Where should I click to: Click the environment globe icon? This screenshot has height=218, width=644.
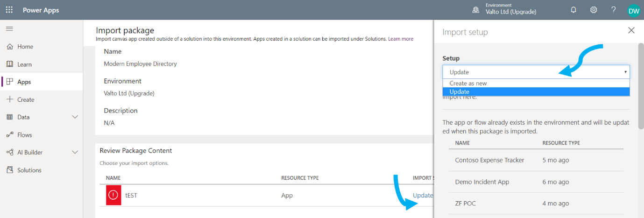476,10
